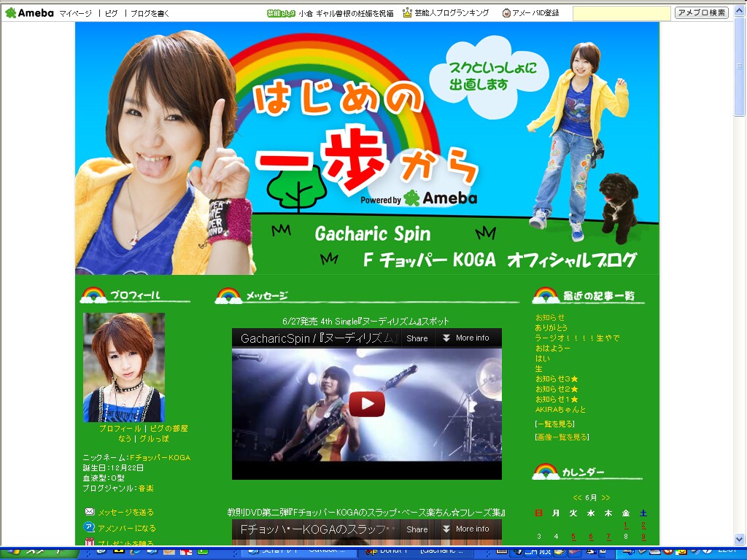Open ピグの部屋 link
Screen dimensions: 747x560
point(169,428)
